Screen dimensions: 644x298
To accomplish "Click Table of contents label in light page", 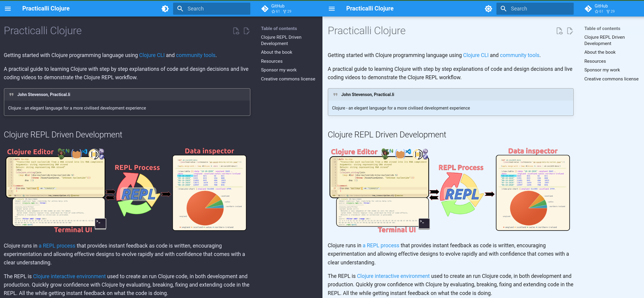I will click(602, 29).
